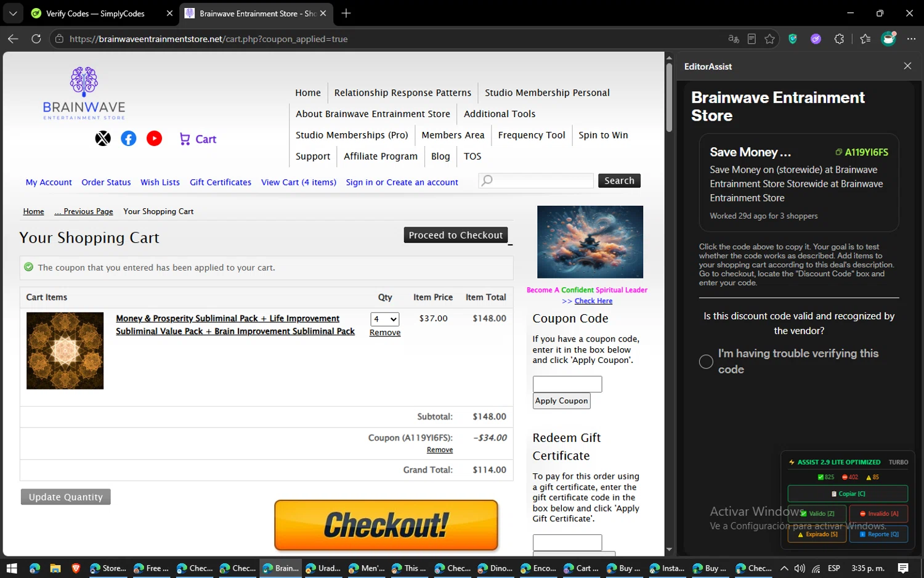924x578 pixels.
Task: Click the page vertical scrollbar thumb
Action: point(669,97)
